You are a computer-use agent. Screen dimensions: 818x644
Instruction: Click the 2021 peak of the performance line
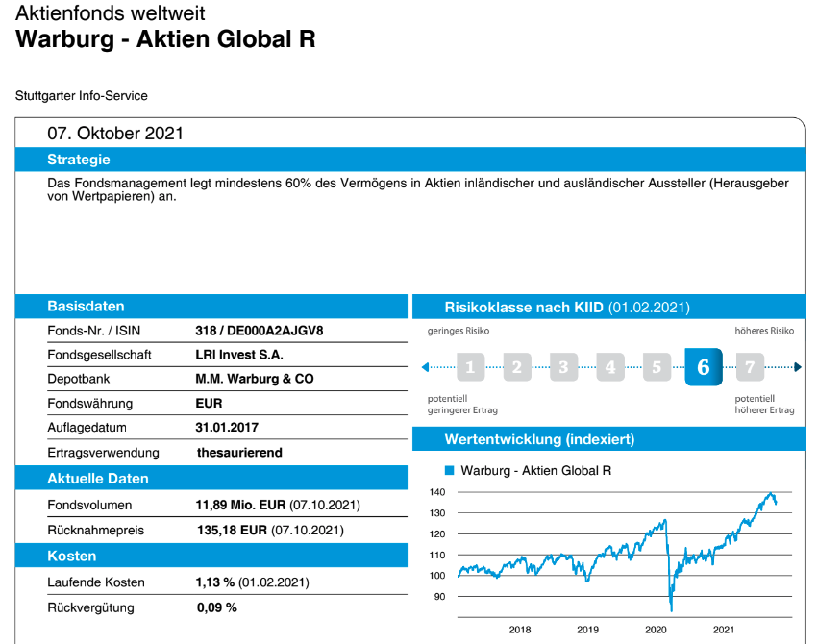771,493
